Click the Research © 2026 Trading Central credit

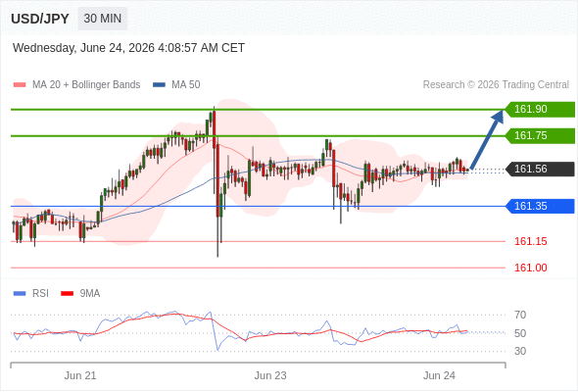(x=496, y=85)
